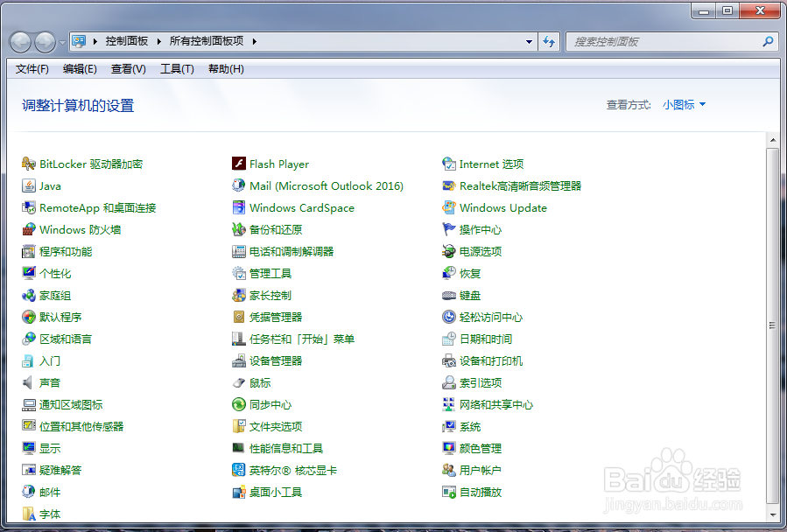Image resolution: width=787 pixels, height=532 pixels.
Task: Open the Internet 选项 icon
Action: coord(448,164)
